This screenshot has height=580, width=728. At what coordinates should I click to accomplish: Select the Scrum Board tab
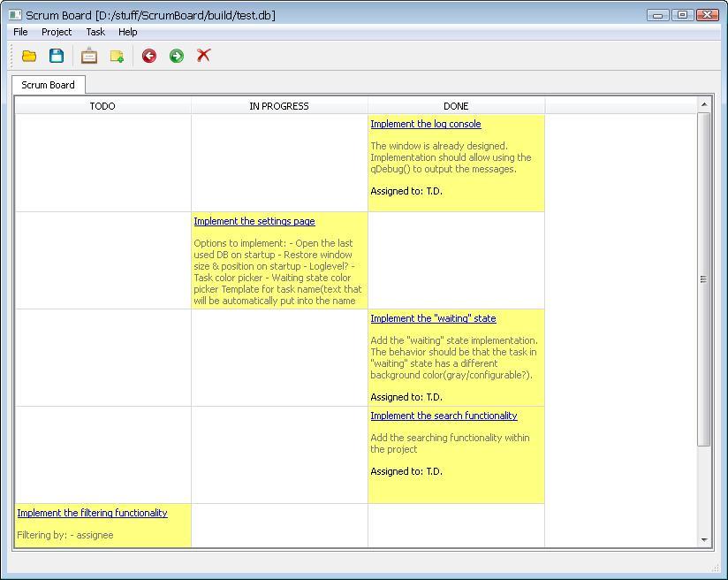click(x=49, y=85)
